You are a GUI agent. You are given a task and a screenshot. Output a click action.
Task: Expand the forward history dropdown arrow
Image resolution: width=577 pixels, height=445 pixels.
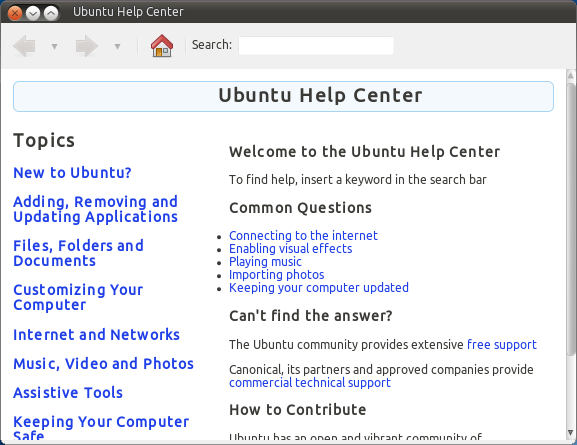[117, 46]
